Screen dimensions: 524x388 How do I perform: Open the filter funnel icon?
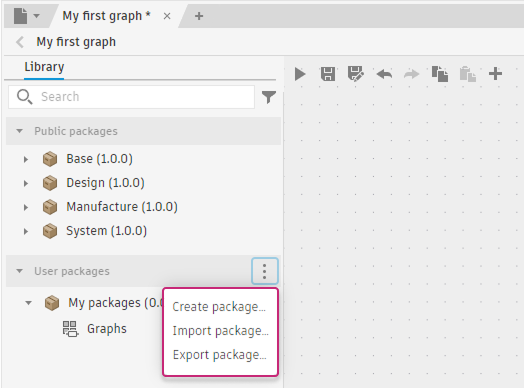click(269, 97)
